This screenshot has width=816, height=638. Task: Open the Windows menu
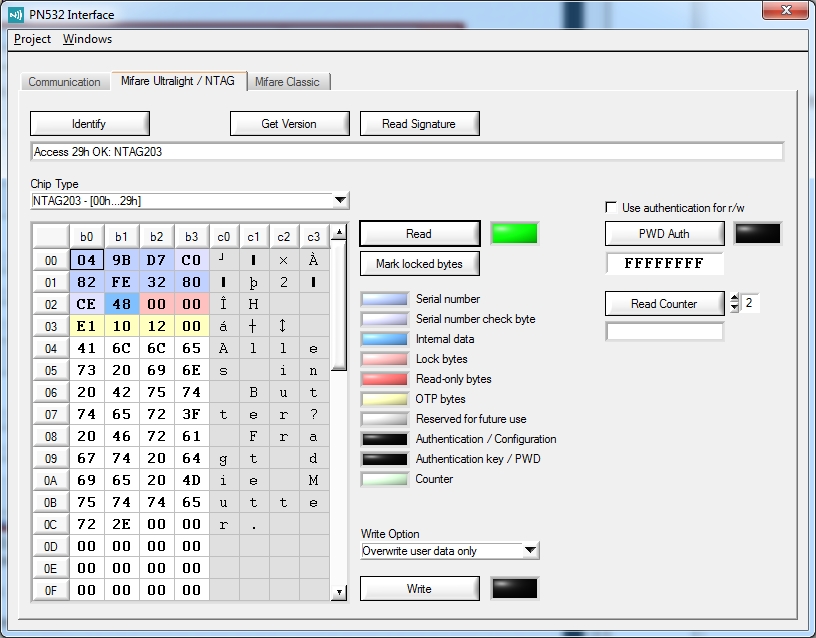(87, 39)
